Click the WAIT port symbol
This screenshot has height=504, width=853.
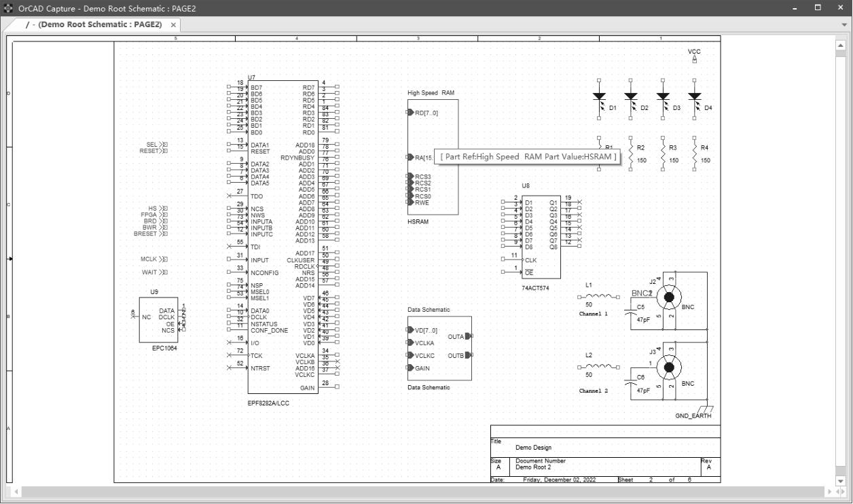click(x=164, y=272)
